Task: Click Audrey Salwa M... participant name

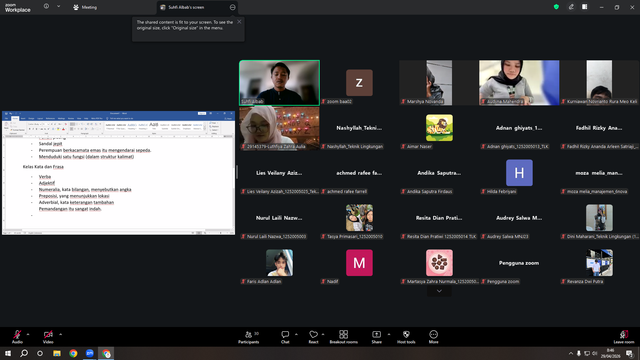Action: pyautogui.click(x=519, y=218)
